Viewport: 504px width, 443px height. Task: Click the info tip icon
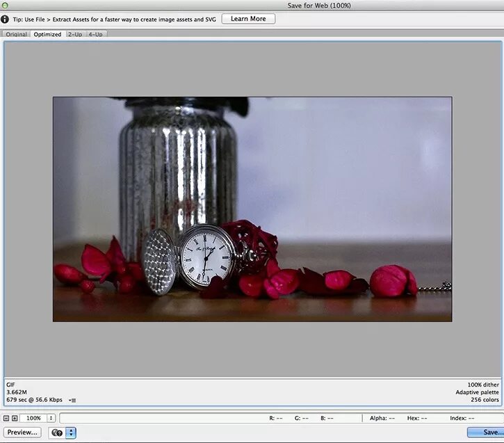(5, 19)
